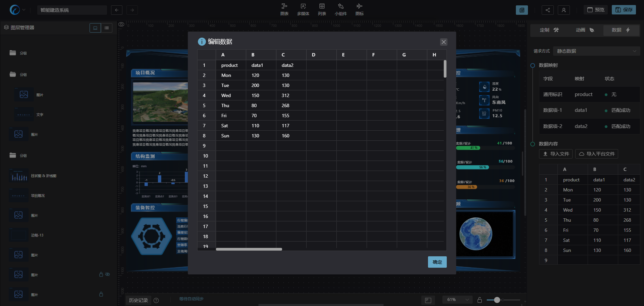Click the share icon in header
Screen dimensions: 644x306
click(x=547, y=10)
